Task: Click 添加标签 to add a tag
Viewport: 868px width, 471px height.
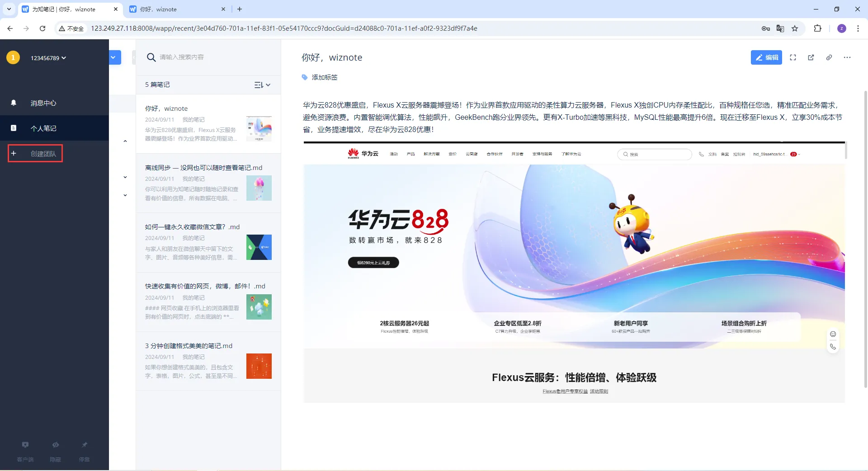Action: click(325, 77)
